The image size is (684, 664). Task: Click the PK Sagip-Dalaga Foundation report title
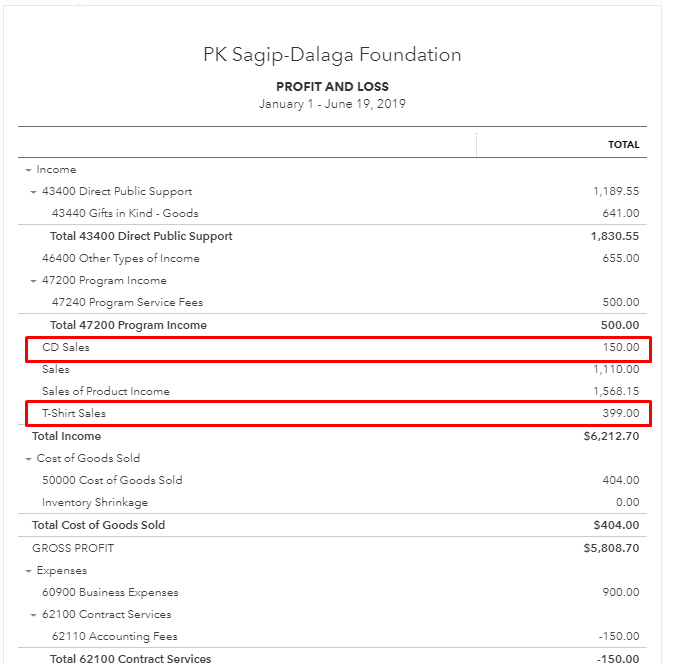(x=332, y=55)
